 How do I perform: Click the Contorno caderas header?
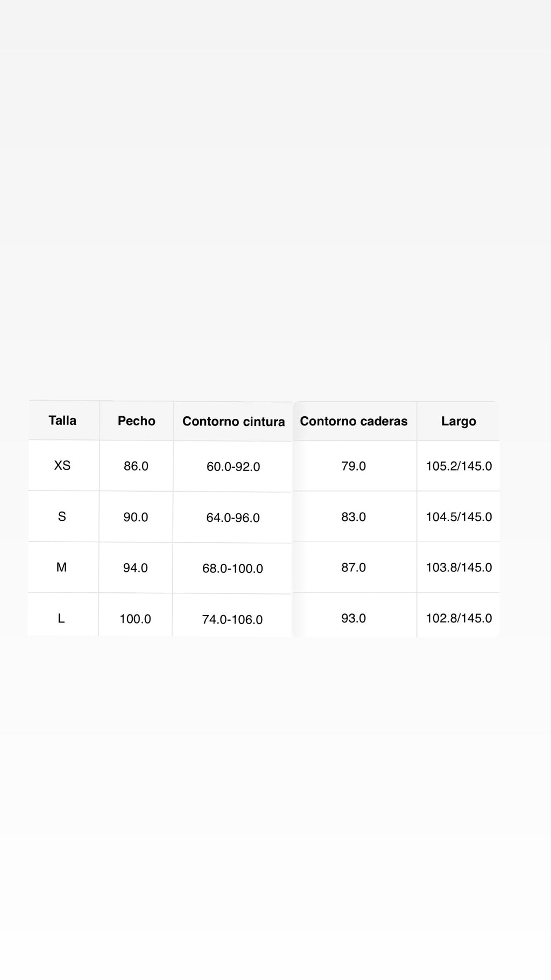(354, 421)
